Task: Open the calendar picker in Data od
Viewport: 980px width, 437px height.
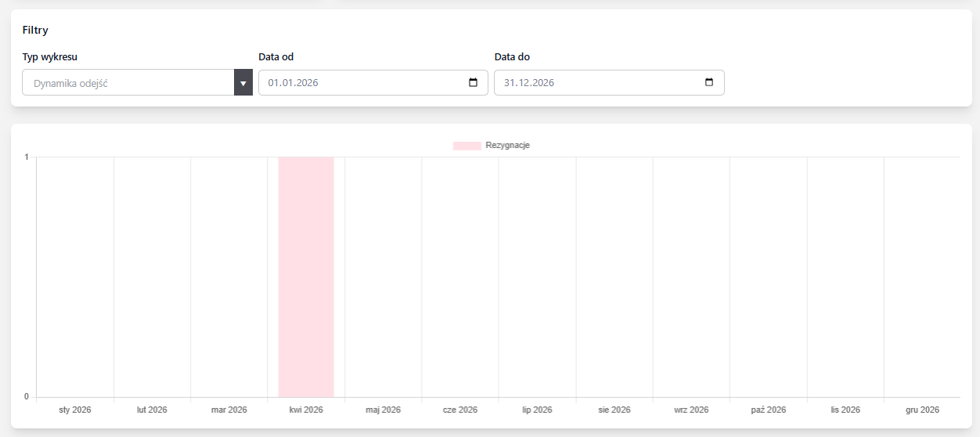Action: pyautogui.click(x=473, y=83)
